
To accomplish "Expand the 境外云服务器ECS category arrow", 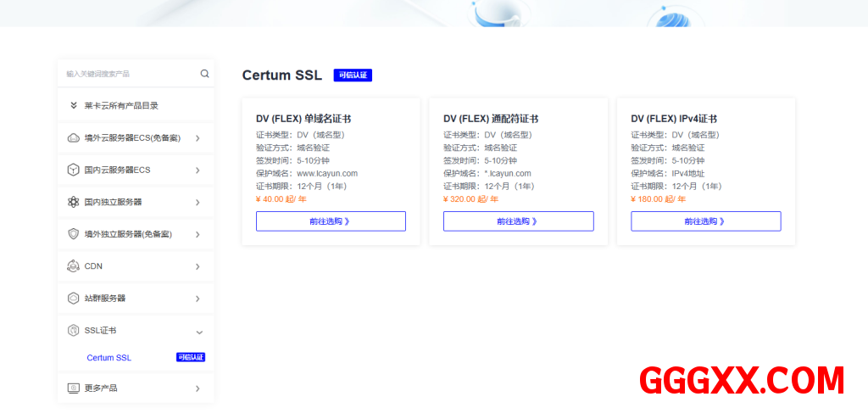I will click(x=198, y=138).
